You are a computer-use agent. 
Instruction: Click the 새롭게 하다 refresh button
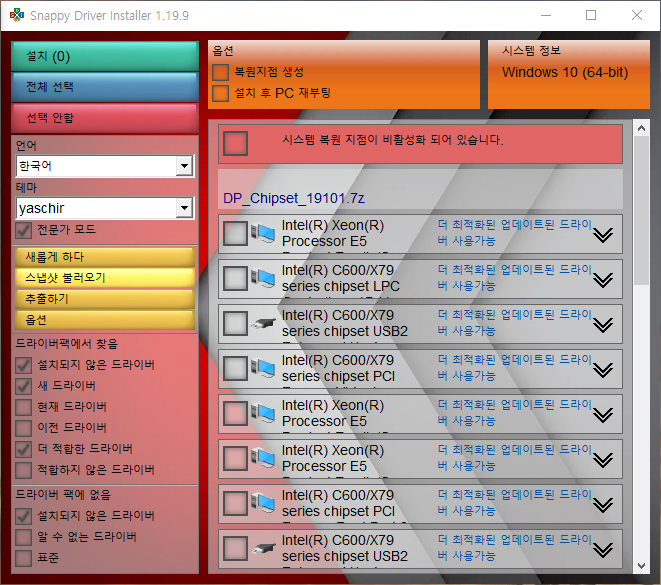(x=105, y=257)
